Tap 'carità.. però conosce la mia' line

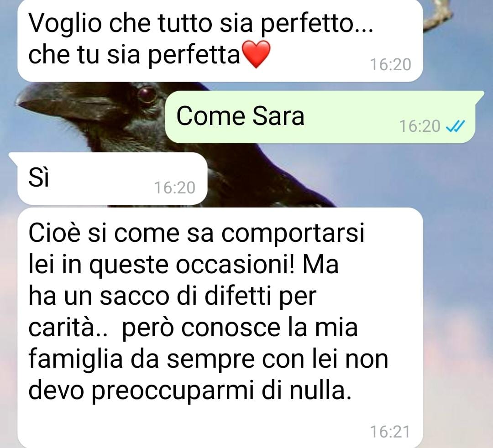coord(193,328)
